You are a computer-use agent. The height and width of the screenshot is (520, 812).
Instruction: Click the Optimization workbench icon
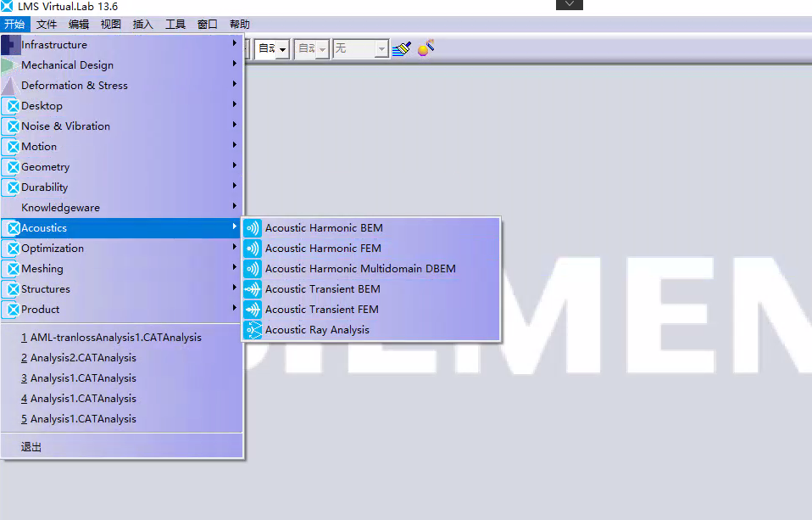(x=11, y=249)
